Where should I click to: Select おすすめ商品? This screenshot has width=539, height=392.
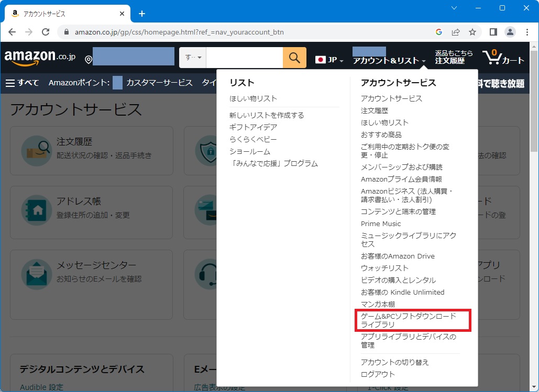[x=381, y=135]
